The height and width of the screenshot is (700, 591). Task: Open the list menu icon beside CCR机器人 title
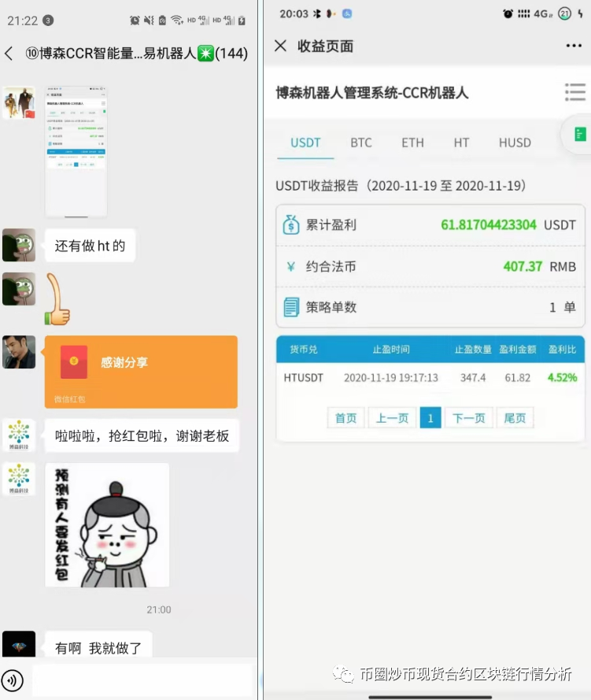[575, 92]
